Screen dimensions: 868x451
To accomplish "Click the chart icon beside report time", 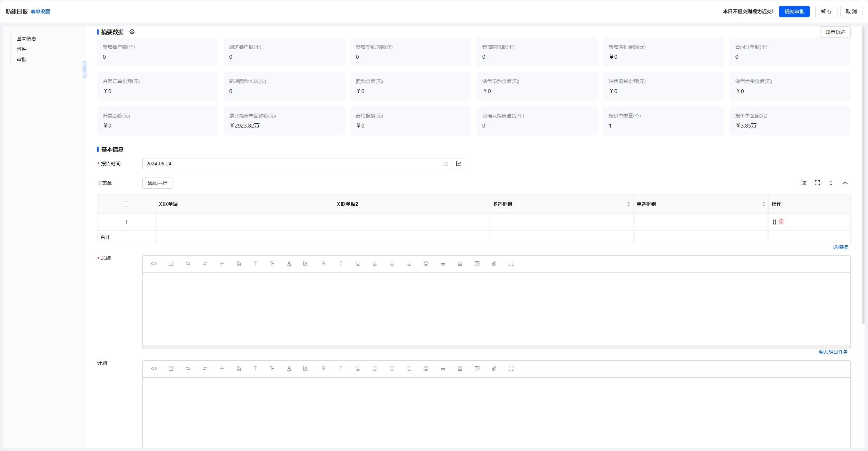I will [x=459, y=164].
